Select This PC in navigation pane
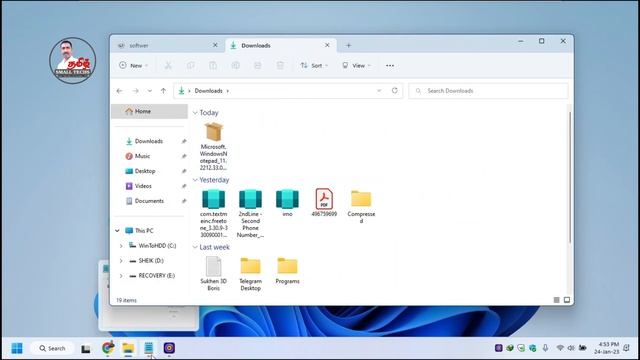This screenshot has height=360, width=640. (x=144, y=231)
